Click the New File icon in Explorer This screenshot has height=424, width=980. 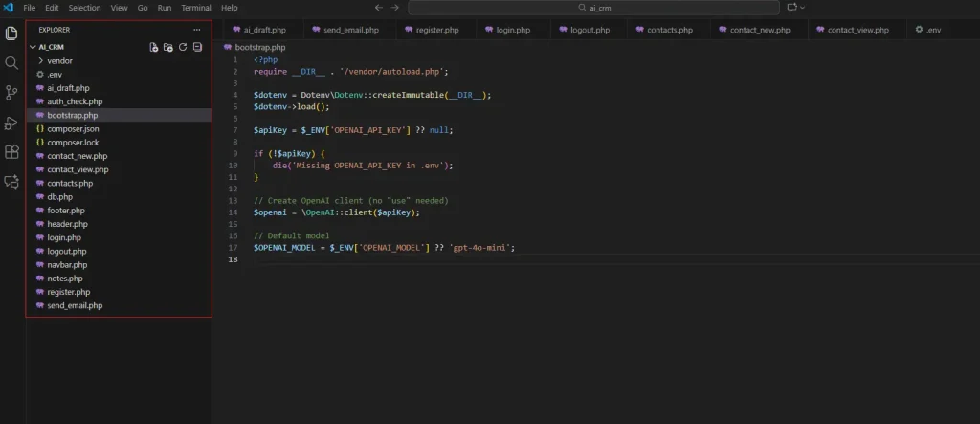tap(154, 47)
